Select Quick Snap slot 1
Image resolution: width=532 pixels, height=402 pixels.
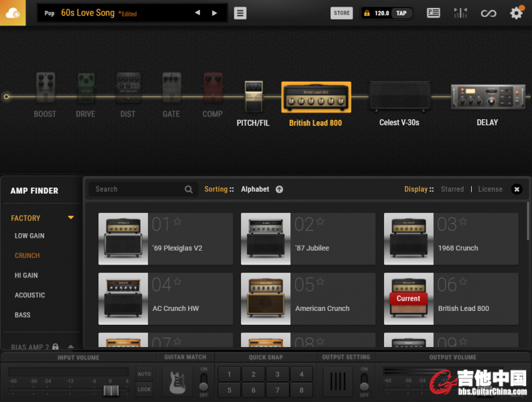click(230, 374)
